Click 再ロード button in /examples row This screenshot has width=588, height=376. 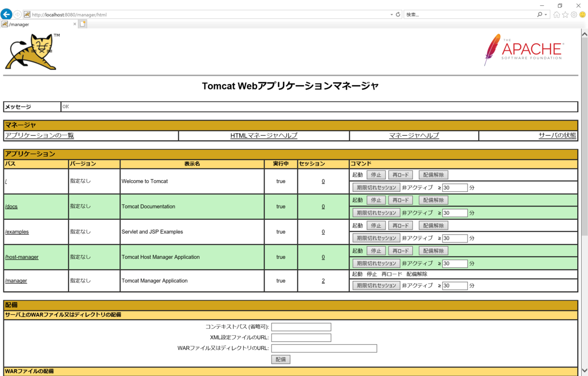400,226
